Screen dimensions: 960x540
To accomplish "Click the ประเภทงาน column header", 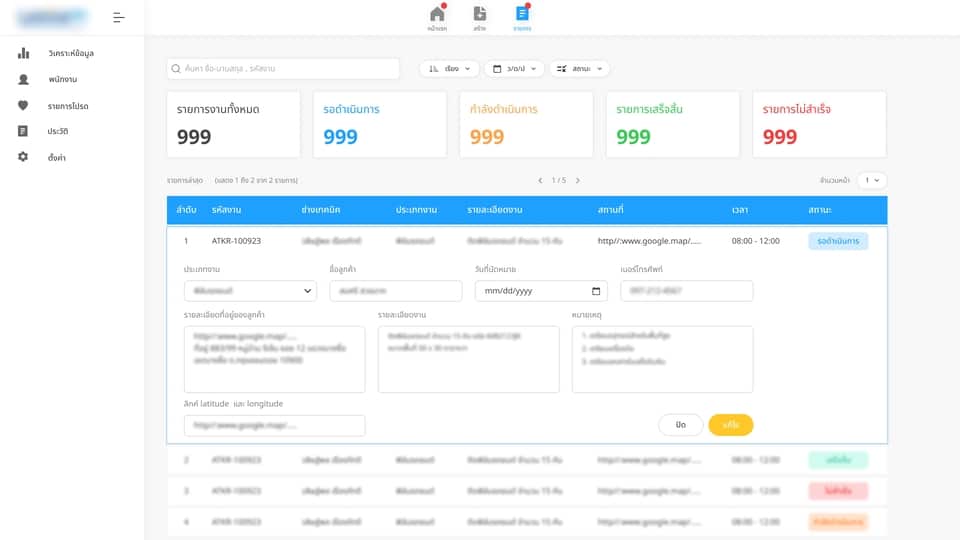I will [416, 210].
